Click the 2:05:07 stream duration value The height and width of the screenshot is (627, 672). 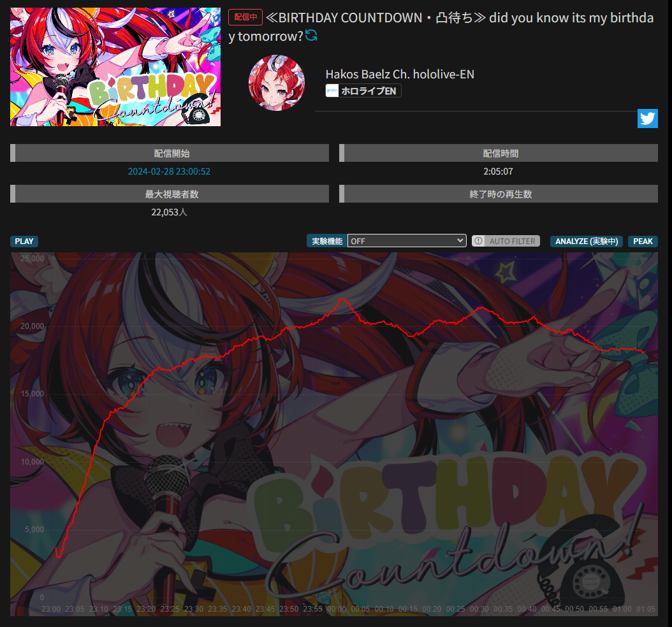pos(498,171)
